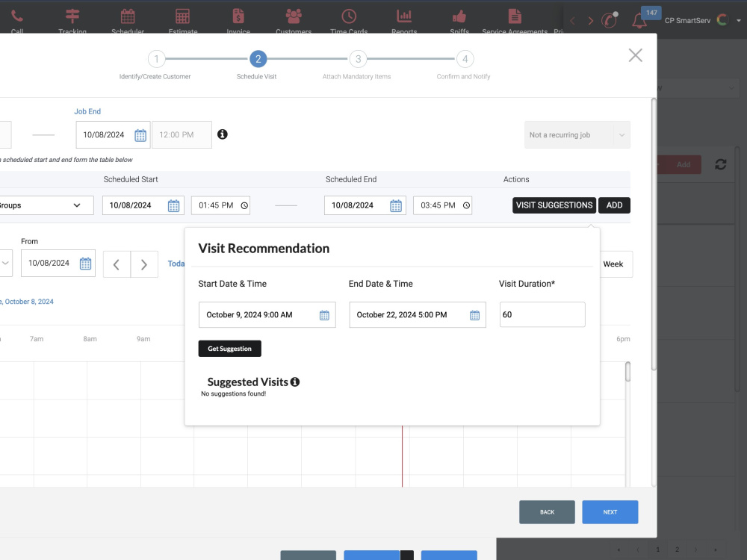Click the Today link

click(x=176, y=264)
